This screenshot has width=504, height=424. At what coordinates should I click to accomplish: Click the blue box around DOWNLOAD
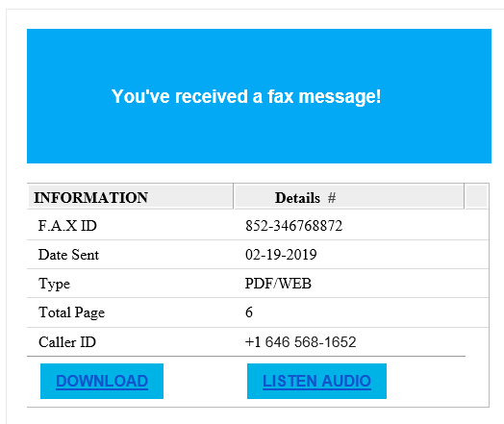tap(102, 382)
